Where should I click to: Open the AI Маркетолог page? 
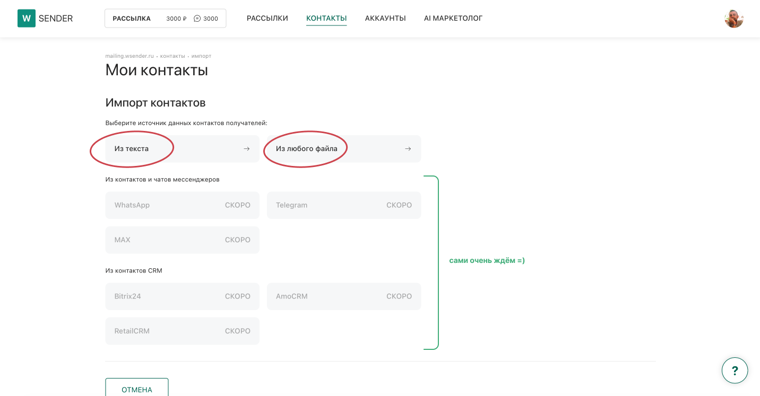[453, 18]
